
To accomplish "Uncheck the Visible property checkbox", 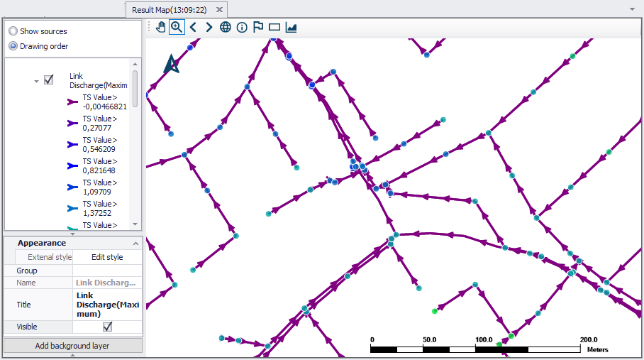I will pyautogui.click(x=108, y=327).
